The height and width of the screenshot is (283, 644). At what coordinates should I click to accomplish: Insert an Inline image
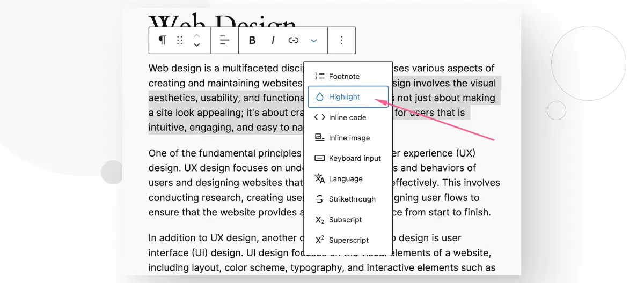348,138
